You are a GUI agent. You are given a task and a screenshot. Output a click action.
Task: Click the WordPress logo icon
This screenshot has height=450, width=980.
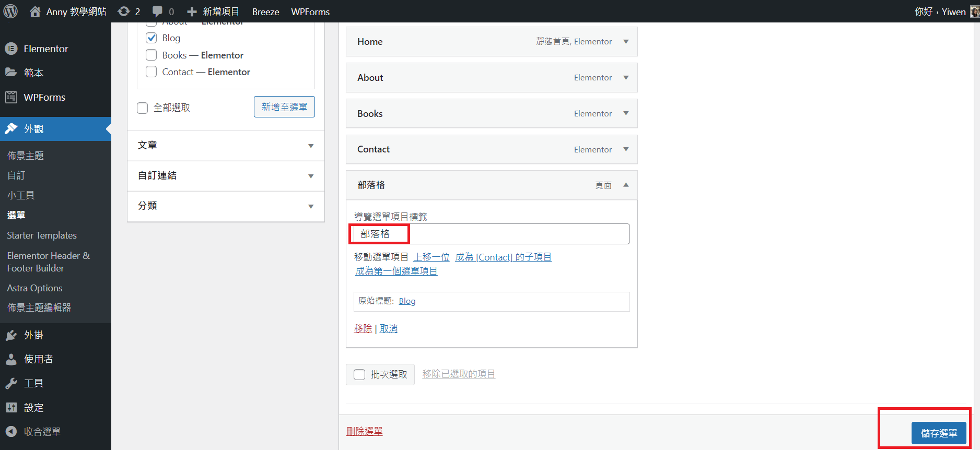coord(11,11)
